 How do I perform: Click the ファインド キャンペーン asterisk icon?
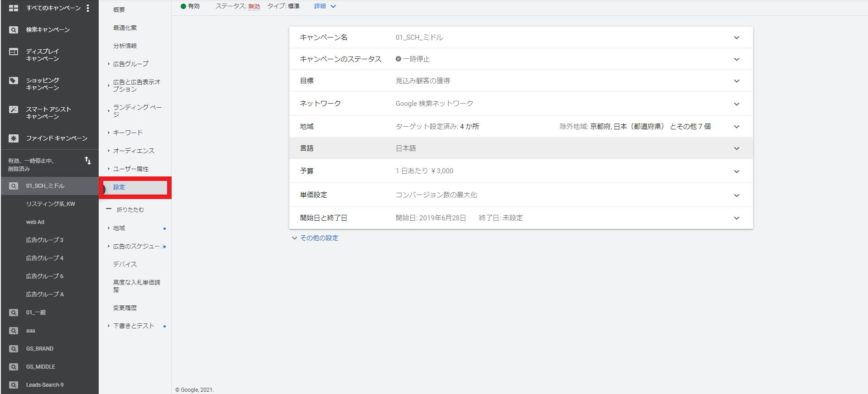pos(14,138)
